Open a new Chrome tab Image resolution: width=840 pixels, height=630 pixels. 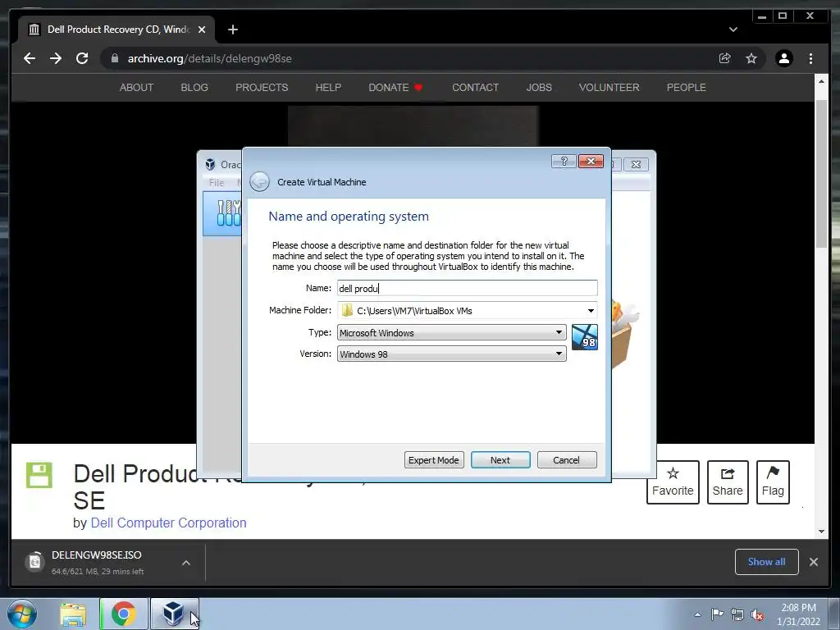tap(232, 30)
